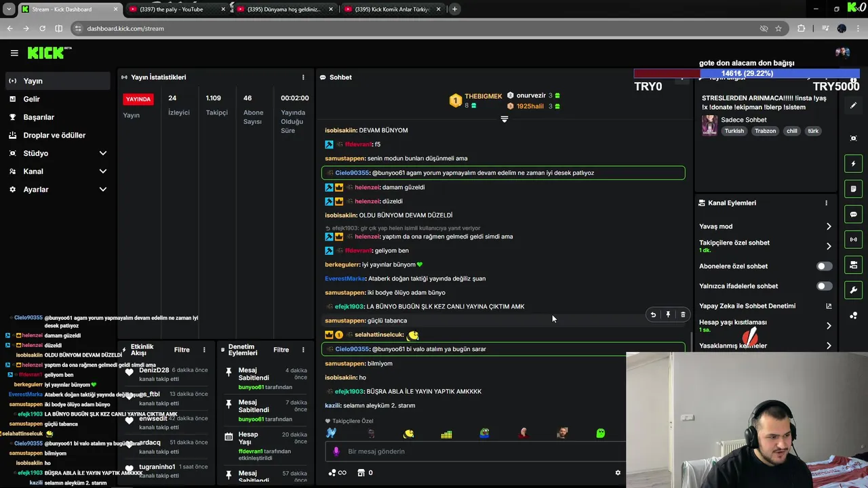Go to Yayın in the sidebar
Image resolution: width=868 pixels, height=488 pixels.
click(x=58, y=81)
